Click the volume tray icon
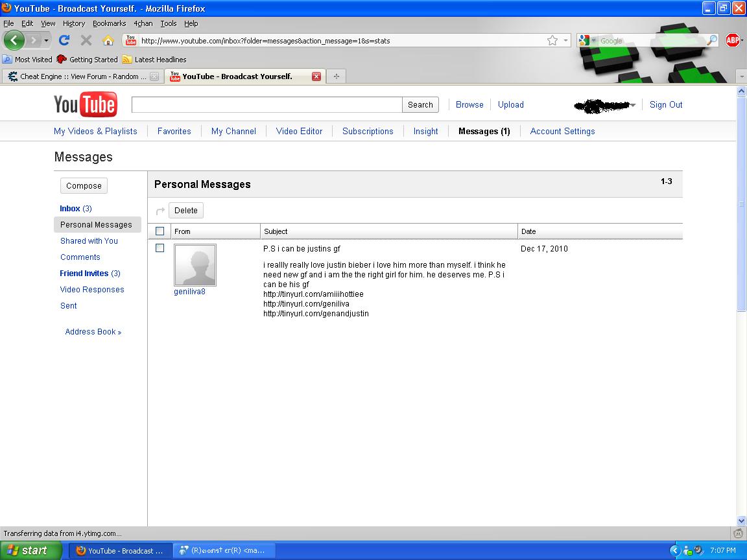This screenshot has height=560, width=747. [698, 550]
